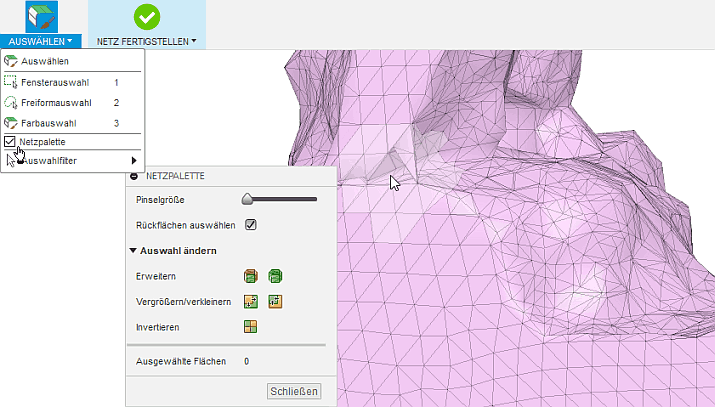
Task: Toggle the Netzpalette checkbox in menu
Action: [10, 142]
